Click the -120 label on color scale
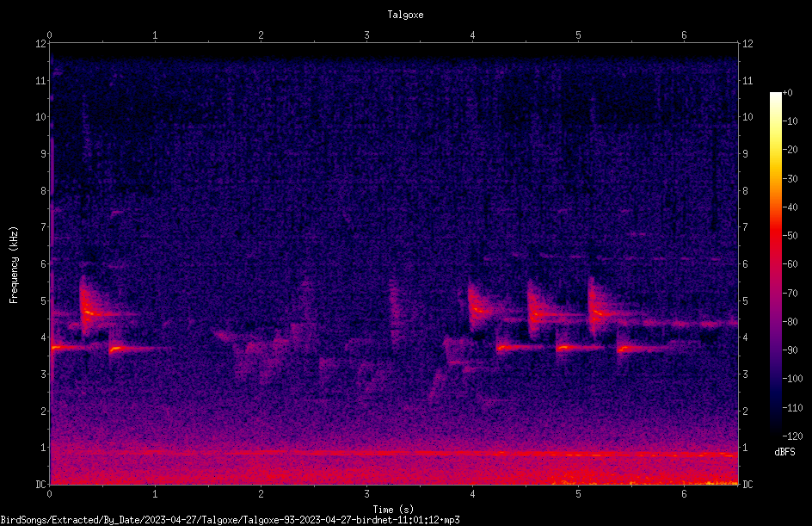812x526 pixels. [x=792, y=436]
